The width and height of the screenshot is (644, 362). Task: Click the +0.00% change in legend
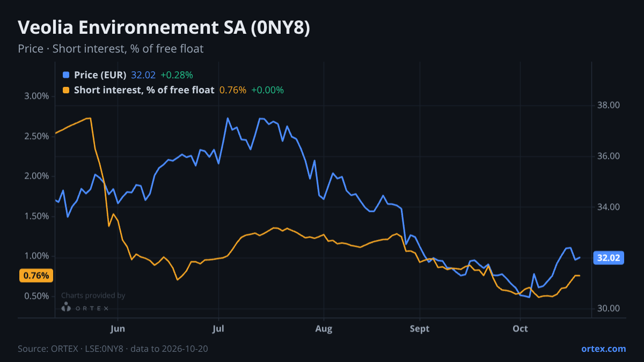click(x=267, y=90)
